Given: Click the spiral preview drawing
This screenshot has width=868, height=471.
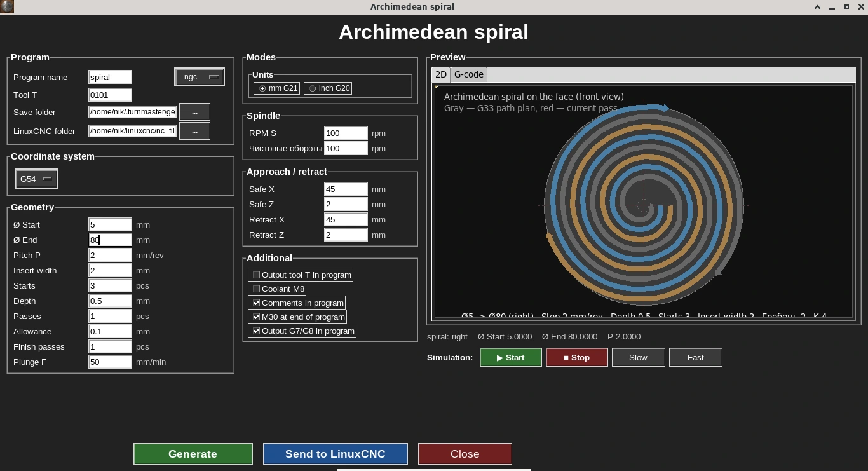Looking at the screenshot, I should pos(644,205).
